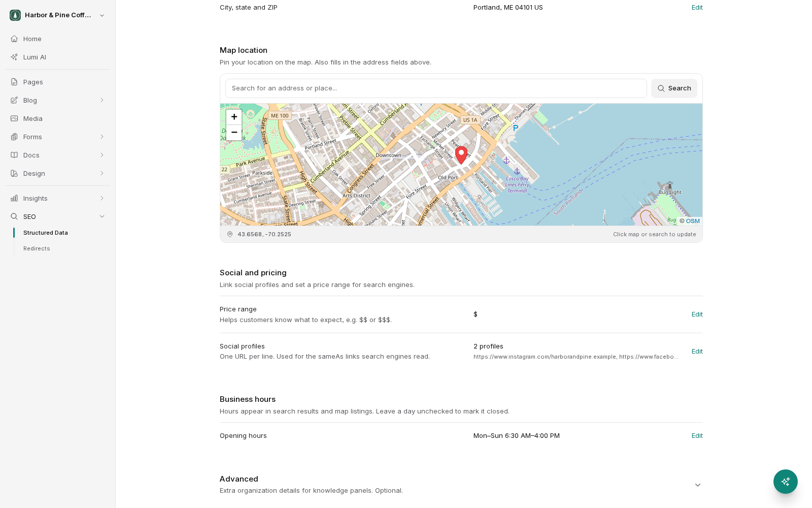Image resolution: width=812 pixels, height=508 pixels.
Task: Click the SEO magnifier icon in sidebar
Action: coord(14,216)
